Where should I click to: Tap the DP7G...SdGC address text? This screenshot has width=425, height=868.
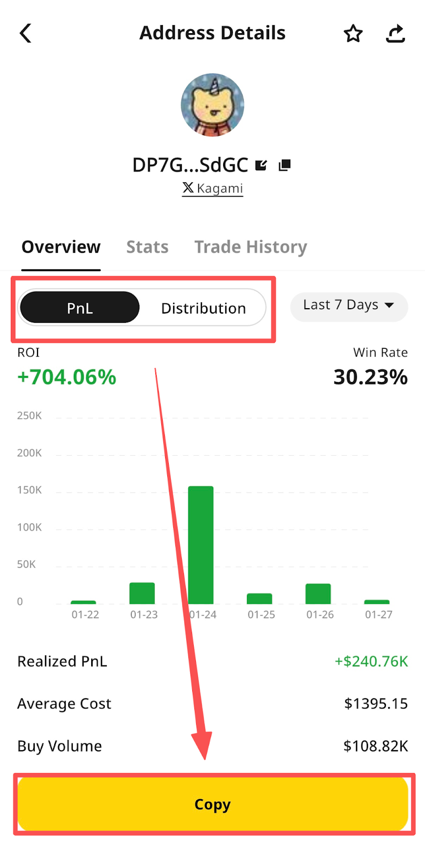coord(190,165)
